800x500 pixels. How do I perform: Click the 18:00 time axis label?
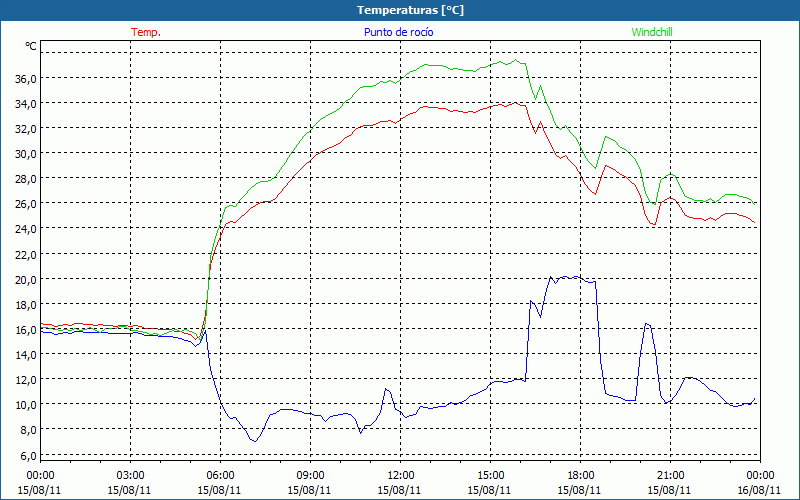click(x=580, y=476)
